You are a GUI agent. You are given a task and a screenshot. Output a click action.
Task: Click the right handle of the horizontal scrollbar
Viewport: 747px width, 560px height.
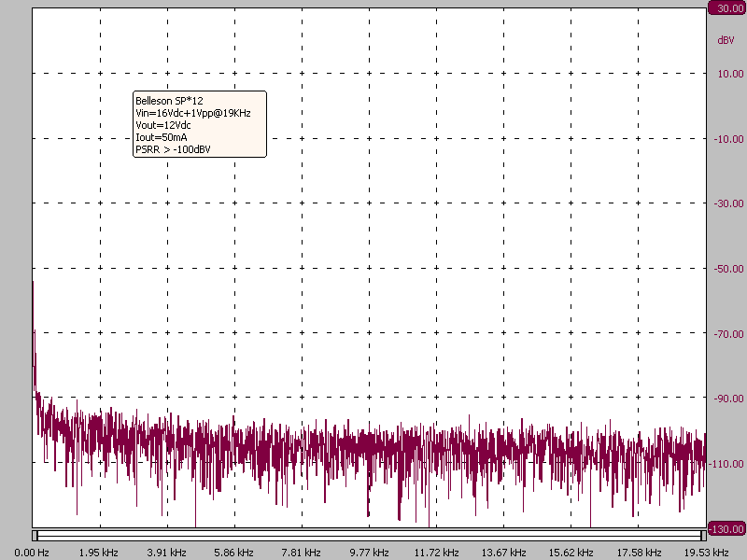(704, 535)
